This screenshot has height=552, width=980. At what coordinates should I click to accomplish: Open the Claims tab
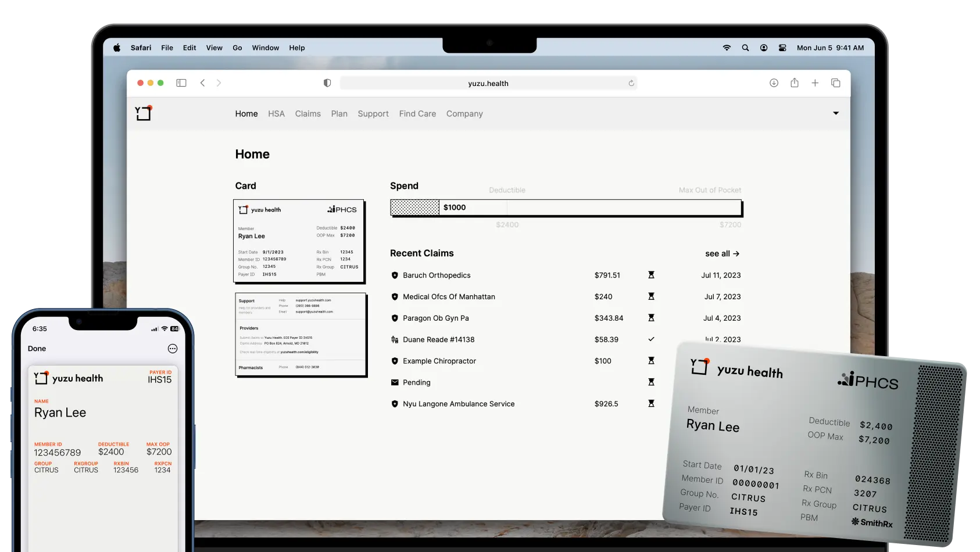(307, 114)
